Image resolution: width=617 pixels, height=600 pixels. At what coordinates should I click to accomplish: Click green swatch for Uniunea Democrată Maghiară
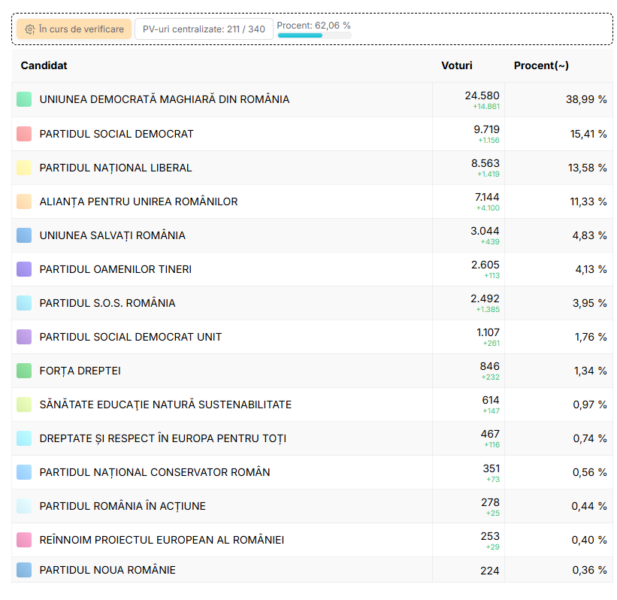point(24,100)
